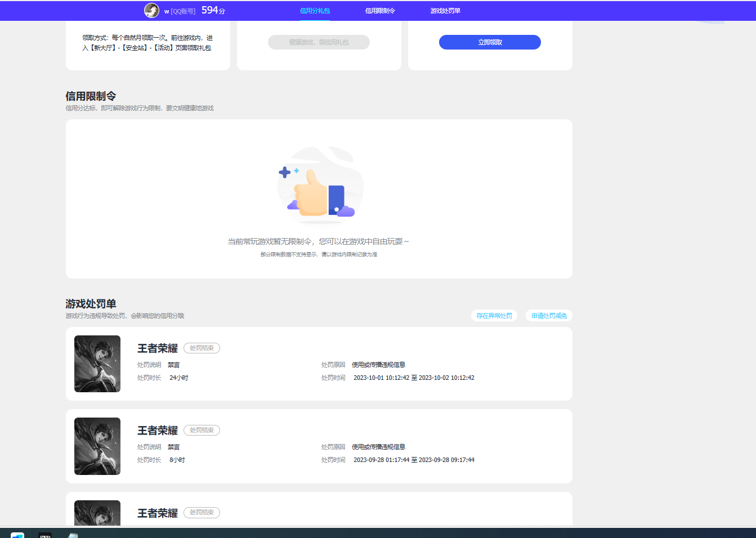Click the 处罚结束 badge on the first penalty

[x=202, y=348]
